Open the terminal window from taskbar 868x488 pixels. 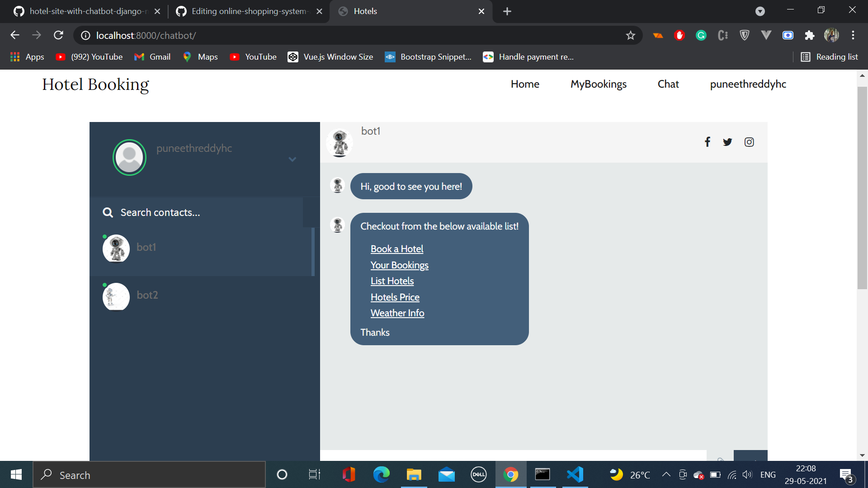tap(542, 475)
